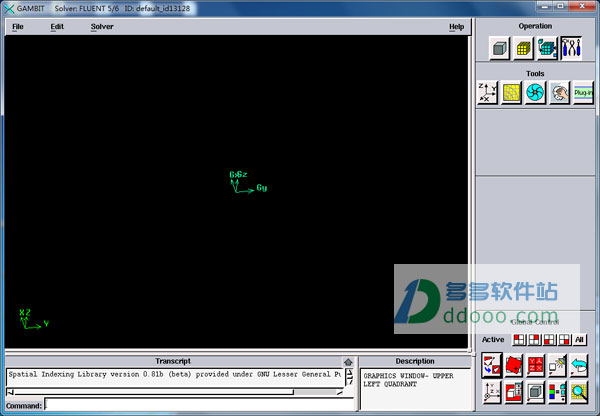Activate the upper right quadrant
This screenshot has height=416, width=600.
coord(534,339)
